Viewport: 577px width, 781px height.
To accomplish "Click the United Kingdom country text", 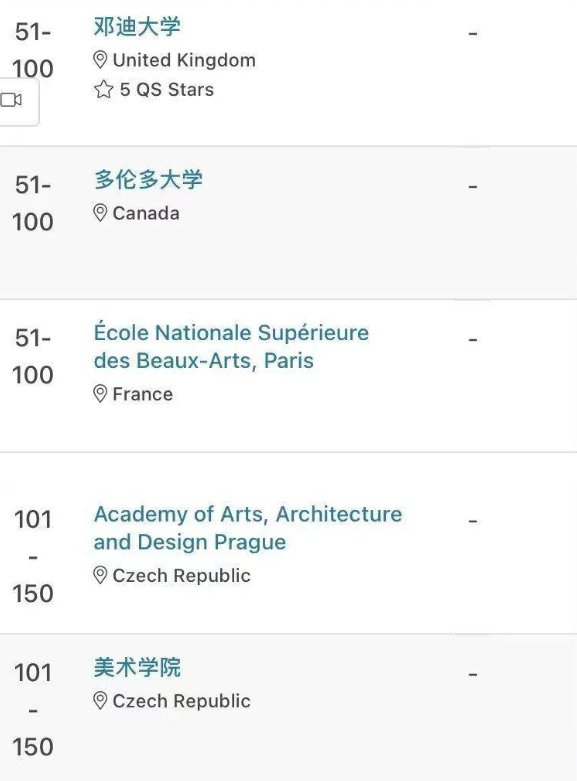I will 184,60.
